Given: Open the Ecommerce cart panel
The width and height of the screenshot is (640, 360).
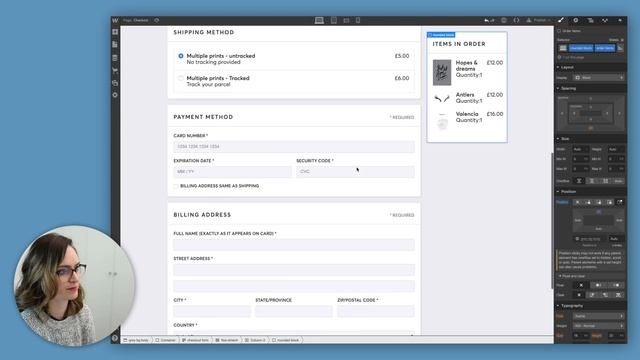Looking at the screenshot, I should [x=115, y=70].
